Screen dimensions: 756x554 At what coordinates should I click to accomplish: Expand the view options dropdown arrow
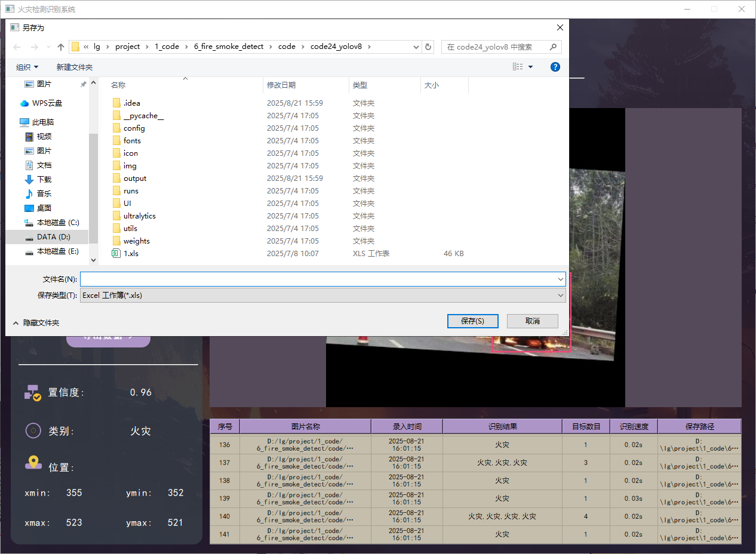(530, 67)
